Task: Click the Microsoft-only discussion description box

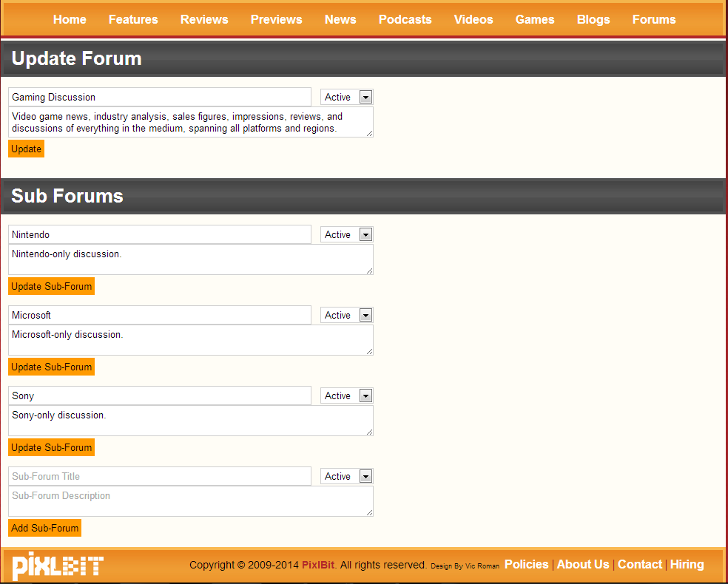Action: click(191, 340)
